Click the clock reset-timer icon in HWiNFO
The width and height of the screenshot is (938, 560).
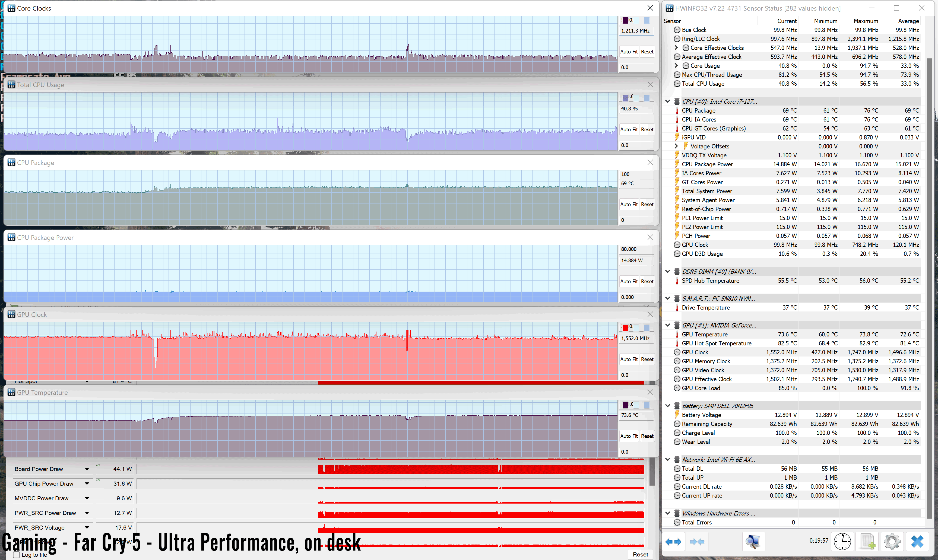point(842,542)
